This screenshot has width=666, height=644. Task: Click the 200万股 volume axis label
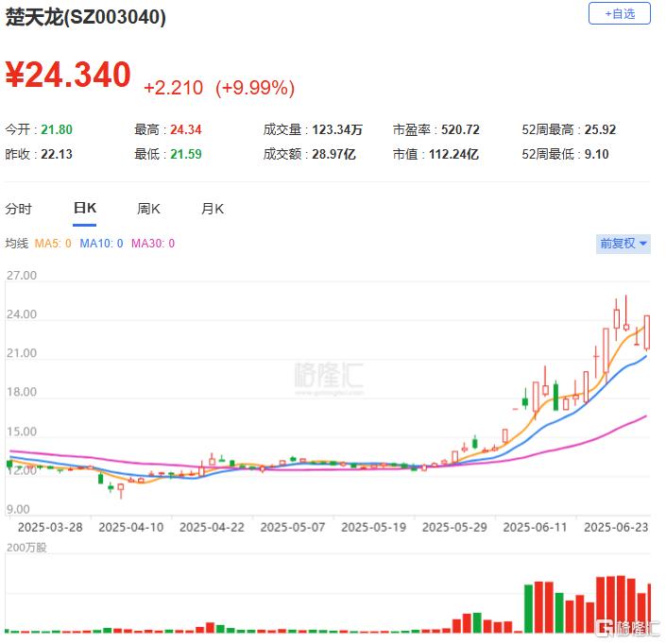26,548
